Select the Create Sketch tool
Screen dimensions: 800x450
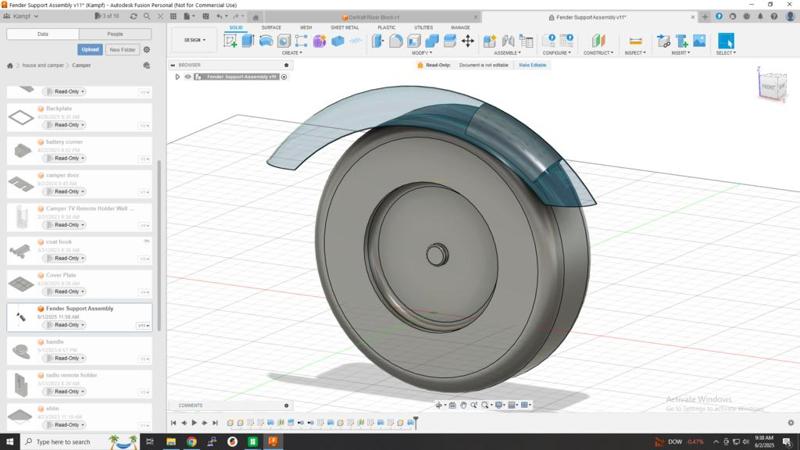coord(230,41)
